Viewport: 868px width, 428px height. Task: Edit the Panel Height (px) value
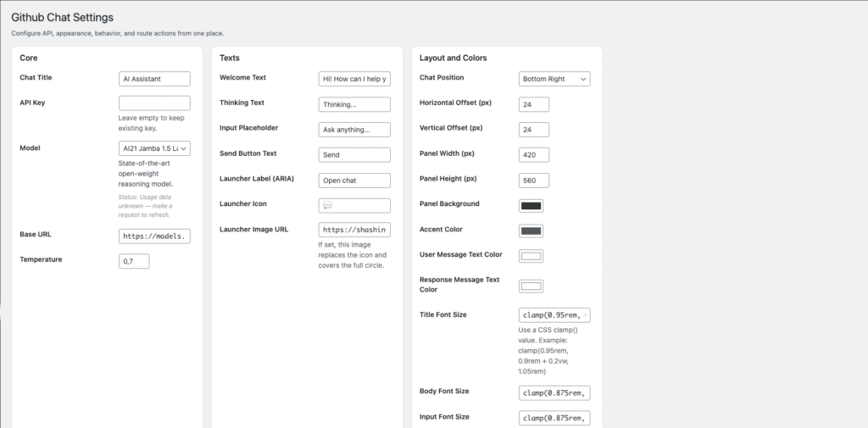tap(534, 181)
